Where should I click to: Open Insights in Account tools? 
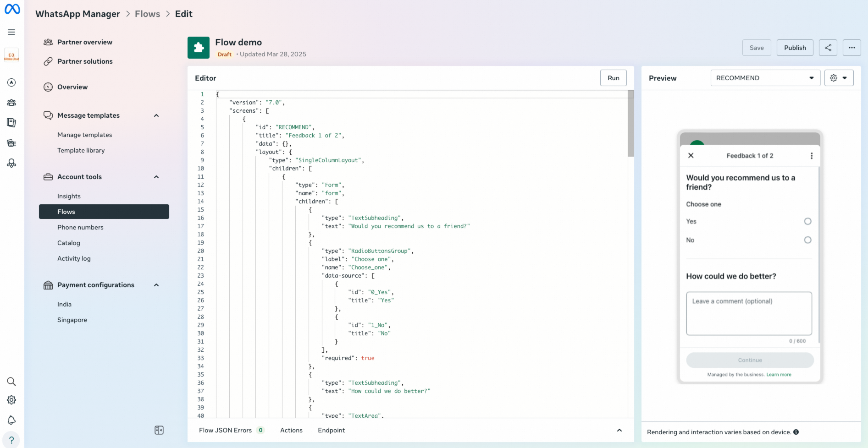pos(69,196)
